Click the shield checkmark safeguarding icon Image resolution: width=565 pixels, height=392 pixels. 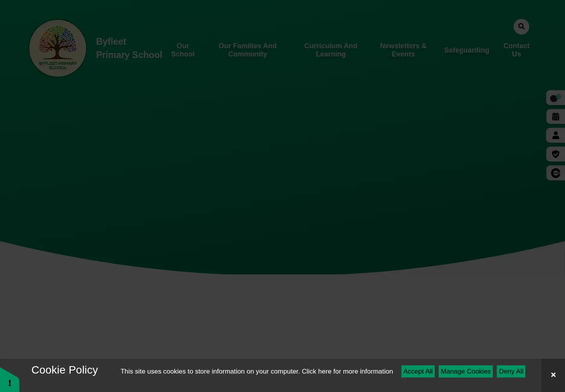pos(556,154)
